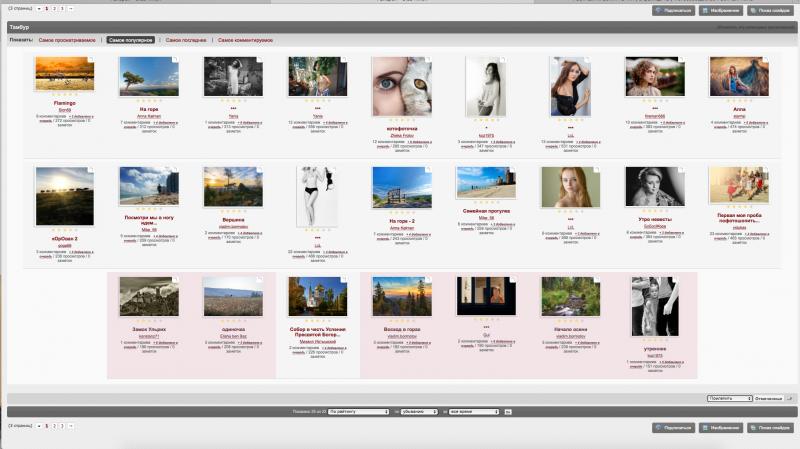Tick checkbox on Начало осени photo
Screen dimensions: 800x449
tap(596, 280)
